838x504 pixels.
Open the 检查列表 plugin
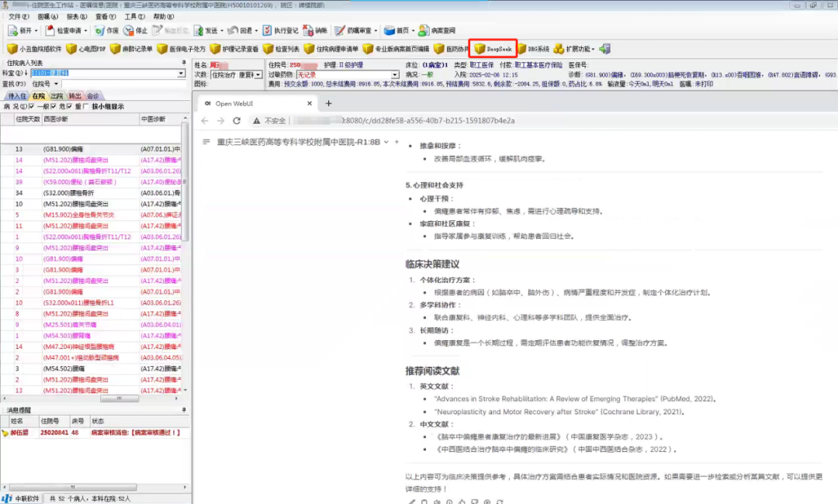pos(281,49)
